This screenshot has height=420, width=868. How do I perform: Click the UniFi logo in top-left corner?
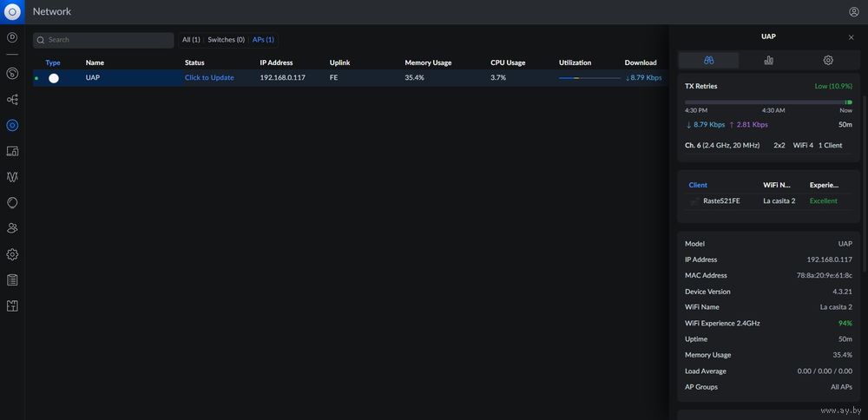pos(12,11)
